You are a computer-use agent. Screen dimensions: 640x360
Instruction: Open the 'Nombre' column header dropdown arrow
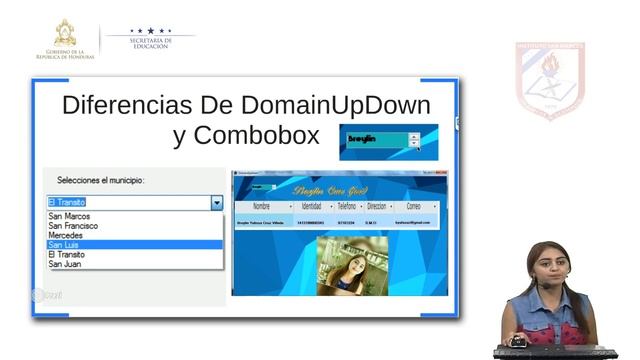(291, 207)
